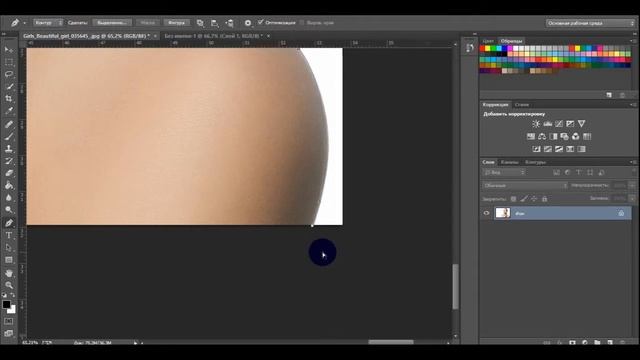Open path arrangement options
This screenshot has width=640, height=360.
tap(230, 23)
